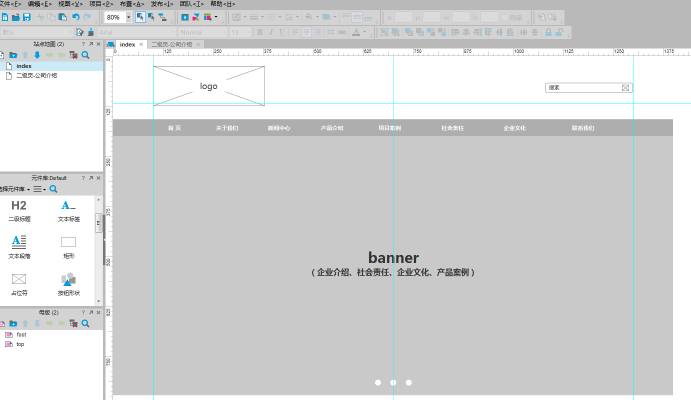Toggle italic text formatting
This screenshot has height=400, width=691.
point(271,32)
